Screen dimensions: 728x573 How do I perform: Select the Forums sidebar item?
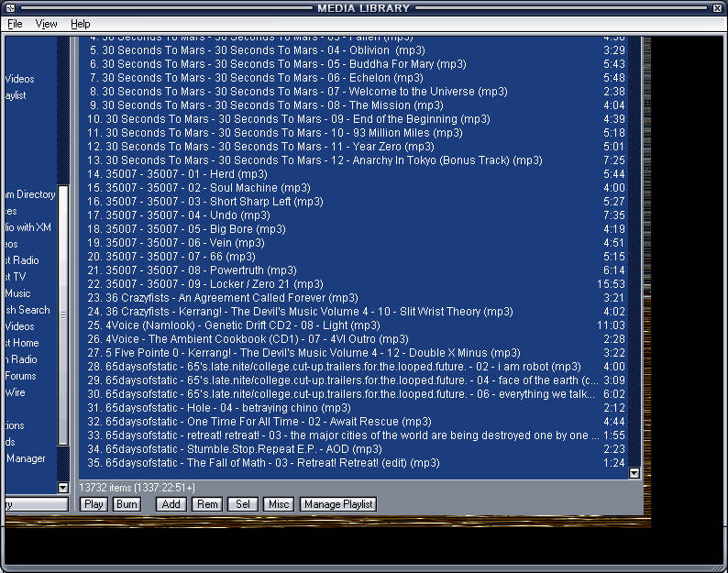21,376
